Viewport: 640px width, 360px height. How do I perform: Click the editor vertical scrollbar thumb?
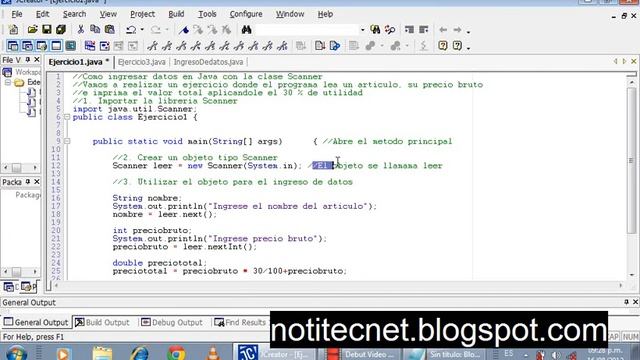631,161
